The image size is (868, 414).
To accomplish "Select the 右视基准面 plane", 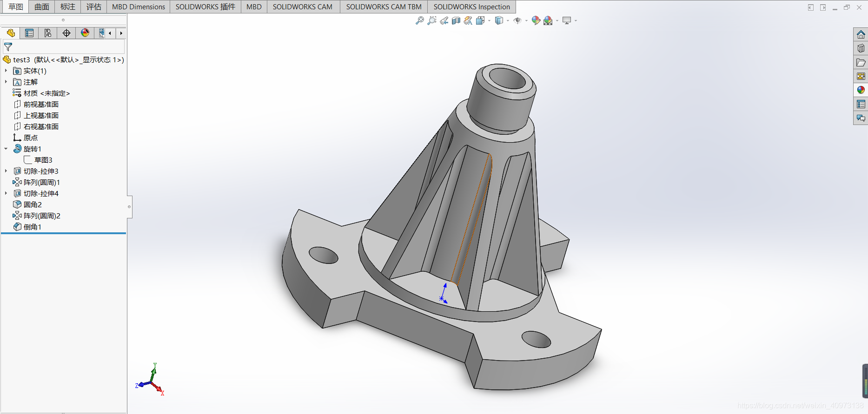I will coord(36,126).
